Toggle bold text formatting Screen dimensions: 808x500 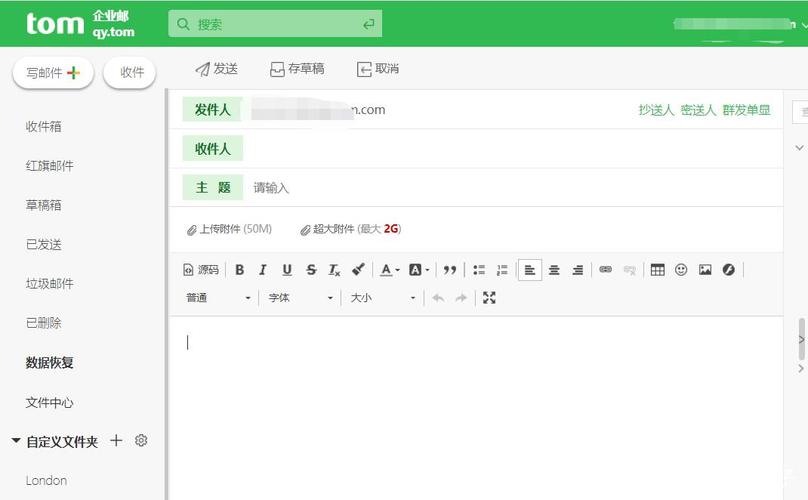click(x=239, y=270)
